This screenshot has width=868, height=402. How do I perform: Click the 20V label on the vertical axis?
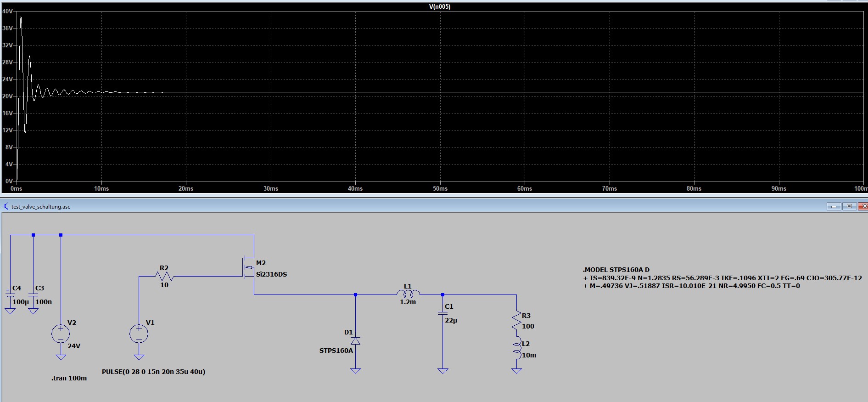coord(7,96)
